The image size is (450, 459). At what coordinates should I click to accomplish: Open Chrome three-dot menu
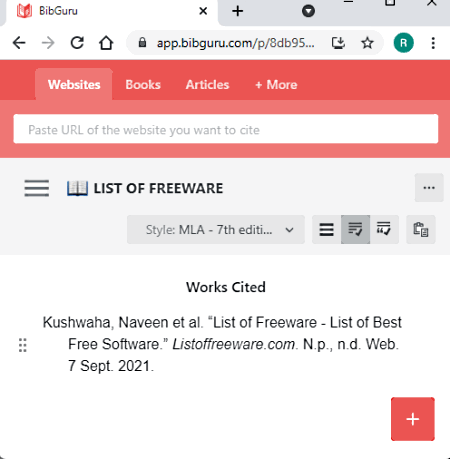coord(433,43)
